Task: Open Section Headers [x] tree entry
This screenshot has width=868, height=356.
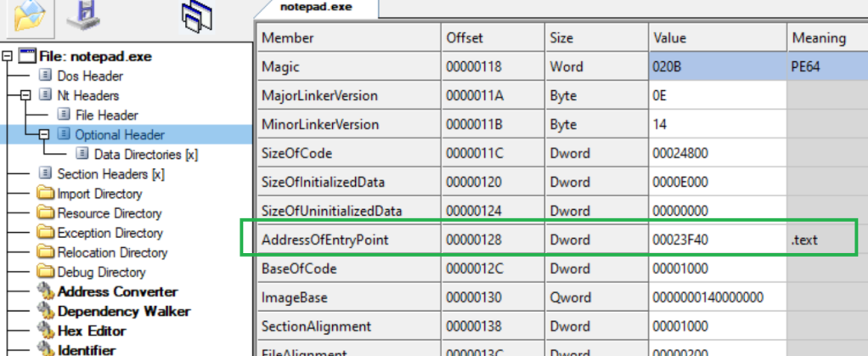Action: [x=110, y=174]
